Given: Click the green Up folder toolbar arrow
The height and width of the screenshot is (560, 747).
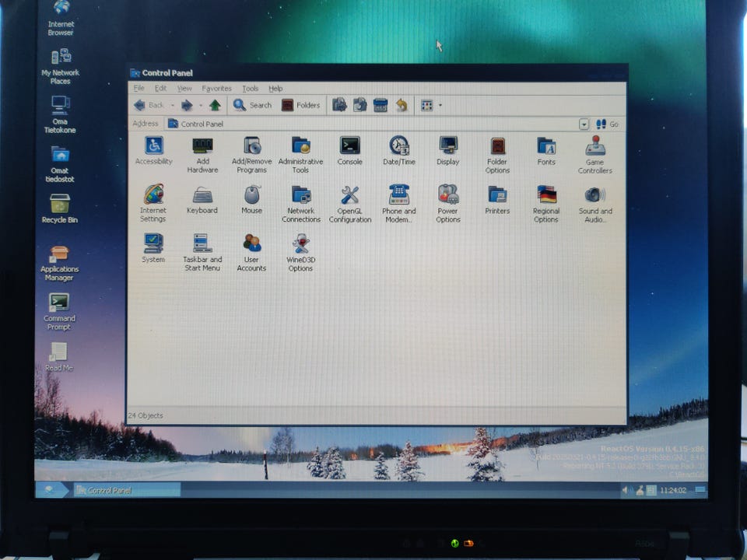Looking at the screenshot, I should [215, 105].
